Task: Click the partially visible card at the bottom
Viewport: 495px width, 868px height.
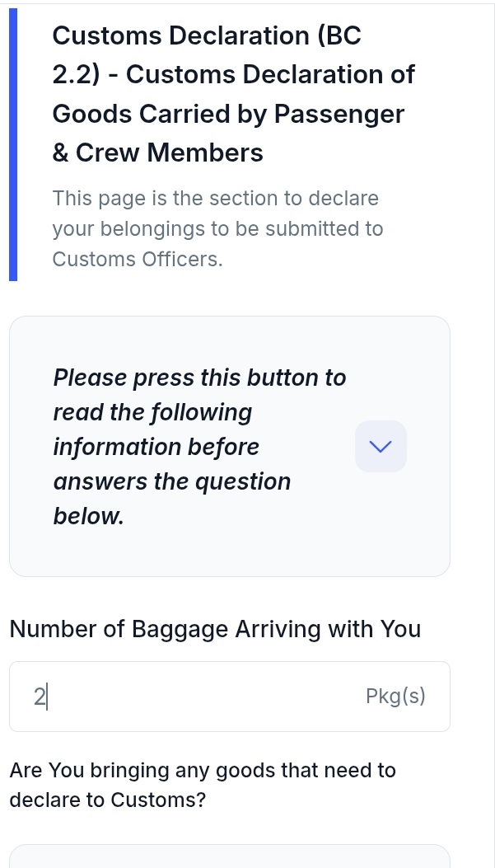Action: click(x=230, y=856)
